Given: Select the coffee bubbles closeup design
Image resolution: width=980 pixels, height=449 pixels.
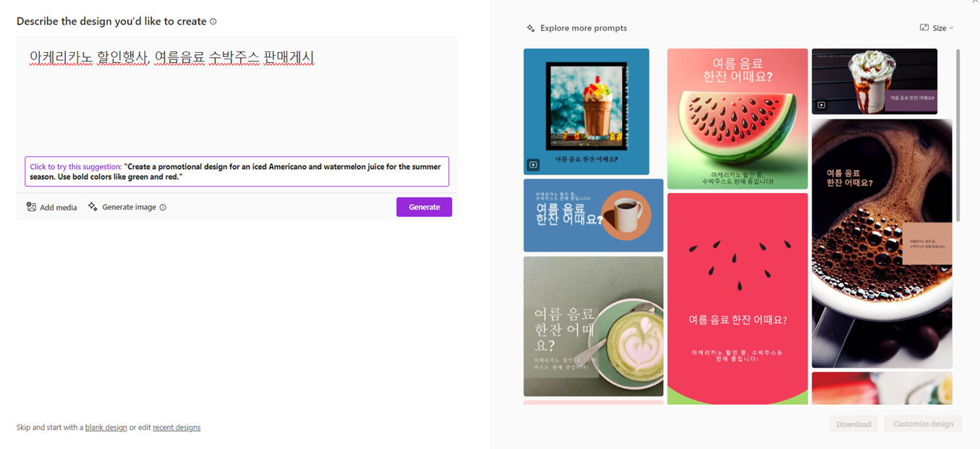Looking at the screenshot, I should point(882,244).
